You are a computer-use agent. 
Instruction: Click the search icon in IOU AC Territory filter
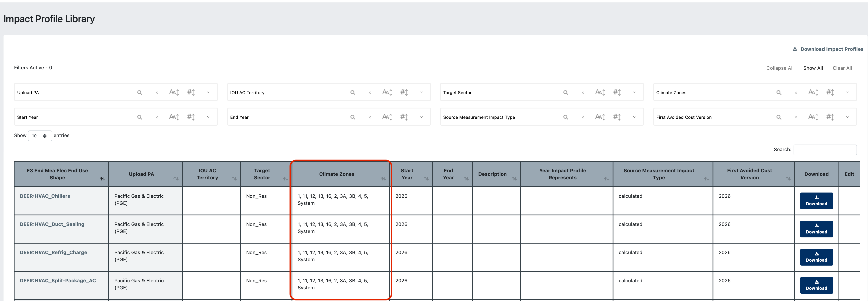click(x=353, y=93)
